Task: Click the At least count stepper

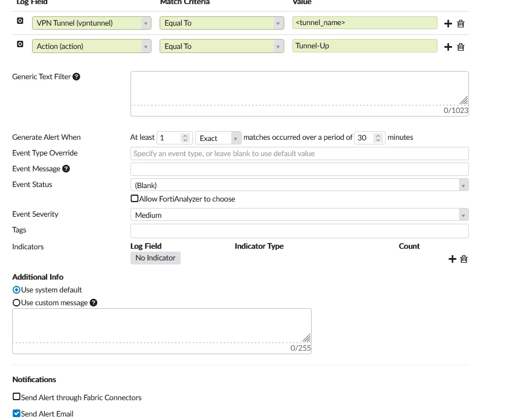Action: tap(185, 138)
